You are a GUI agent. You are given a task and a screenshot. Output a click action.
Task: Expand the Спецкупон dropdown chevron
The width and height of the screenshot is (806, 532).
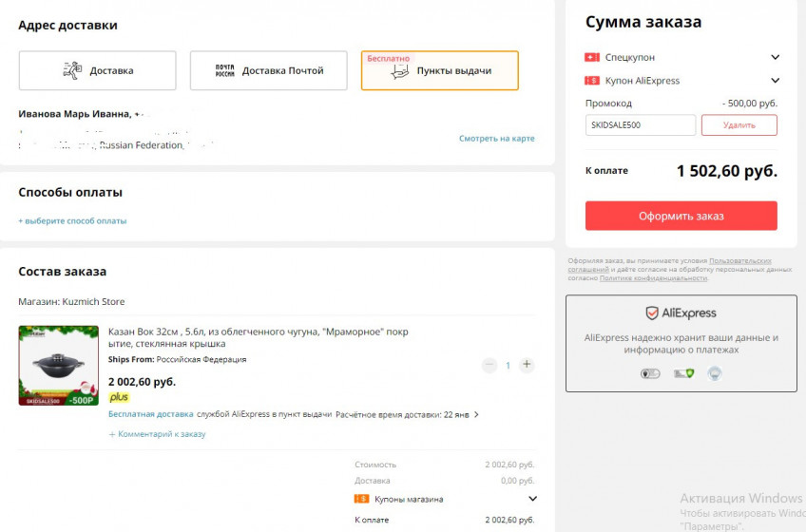776,57
